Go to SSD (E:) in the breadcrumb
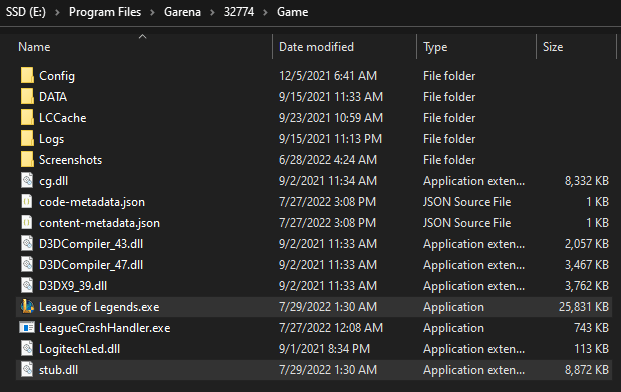This screenshot has width=621, height=392. 26,12
